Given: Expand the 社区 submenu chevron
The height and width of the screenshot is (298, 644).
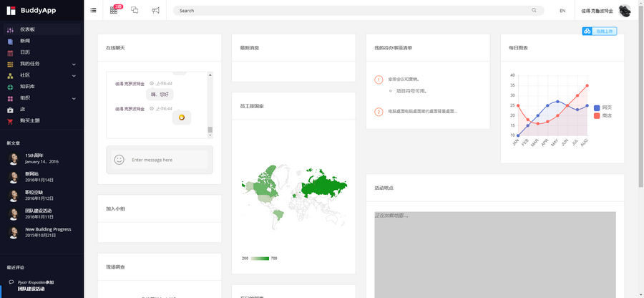Looking at the screenshot, I should click(74, 76).
